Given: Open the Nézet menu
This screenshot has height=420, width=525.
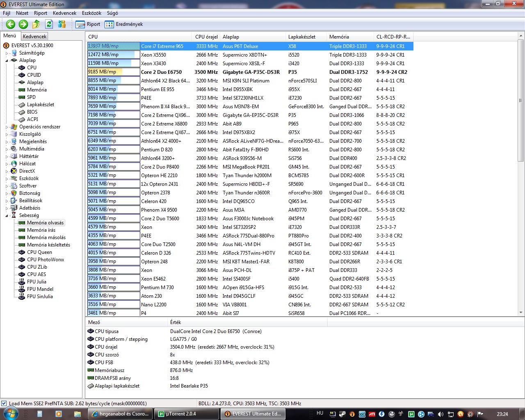Looking at the screenshot, I should pyautogui.click(x=22, y=13).
